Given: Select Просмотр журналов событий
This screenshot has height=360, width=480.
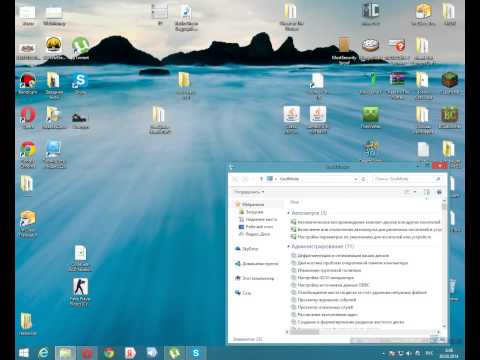Looking at the screenshot, I should click(x=323, y=299).
